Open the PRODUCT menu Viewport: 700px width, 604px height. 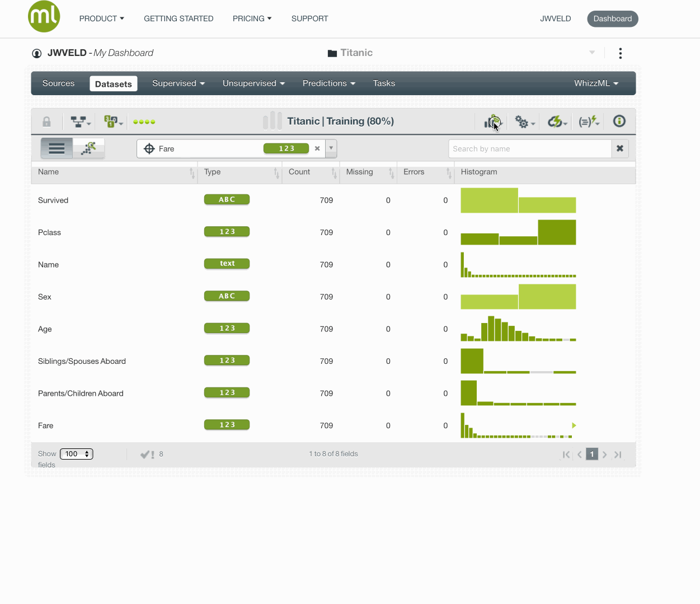point(102,18)
